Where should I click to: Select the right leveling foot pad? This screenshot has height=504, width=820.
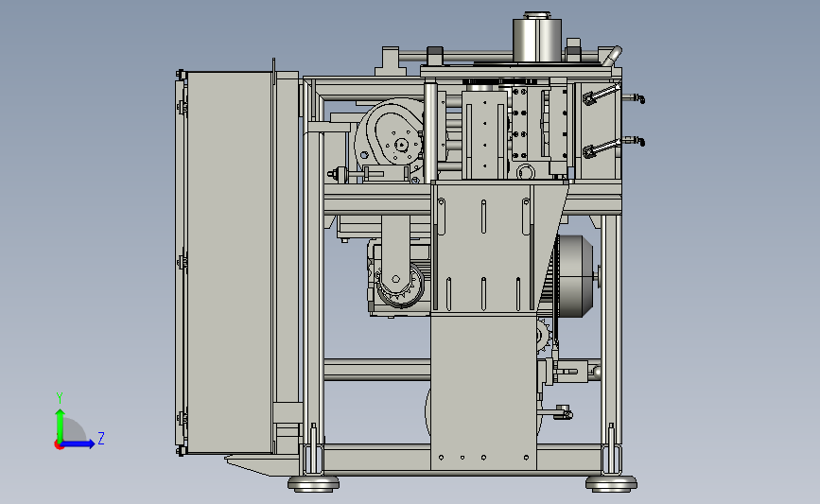point(611,483)
